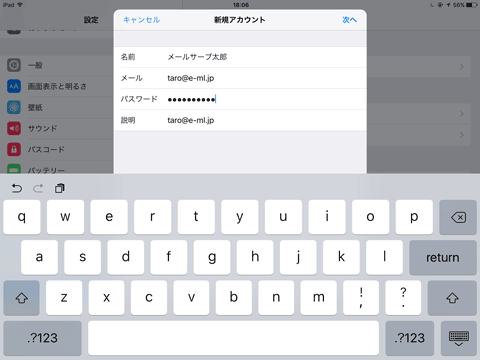The width and height of the screenshot is (480, 360).
Task: Tap the m key
Action: click(319, 298)
